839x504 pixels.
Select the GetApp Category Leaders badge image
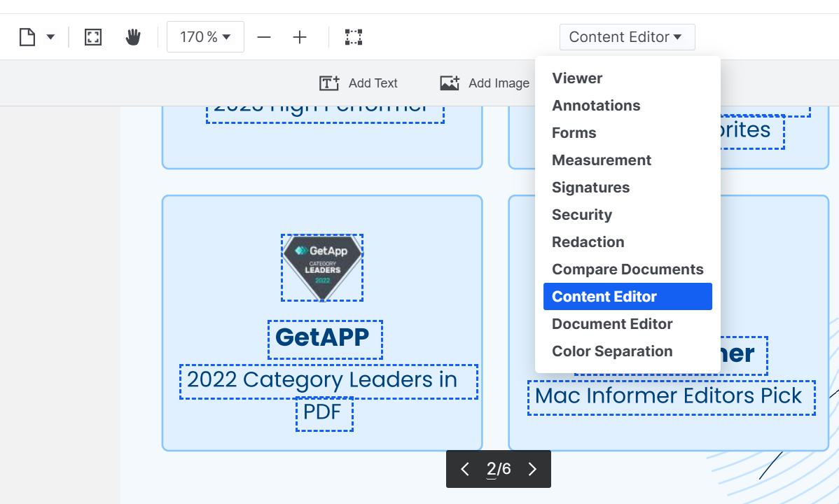(x=322, y=267)
